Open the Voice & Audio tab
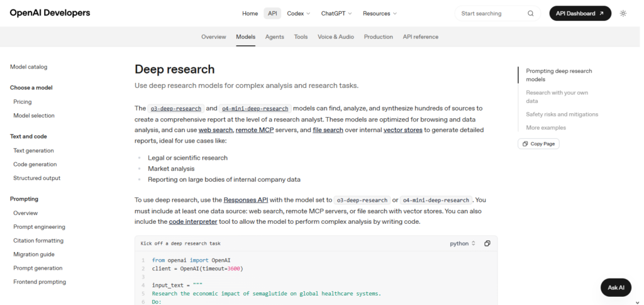 [336, 37]
